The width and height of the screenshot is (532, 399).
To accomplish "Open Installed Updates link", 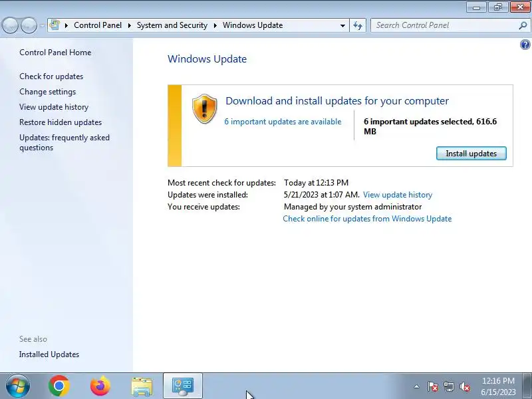I will (x=49, y=354).
